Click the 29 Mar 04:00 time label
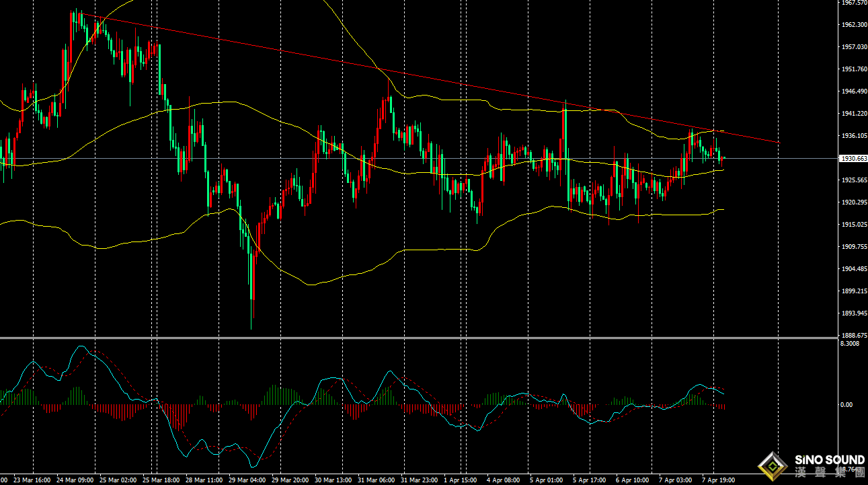Viewport: 868px width, 485px height. pos(246,480)
